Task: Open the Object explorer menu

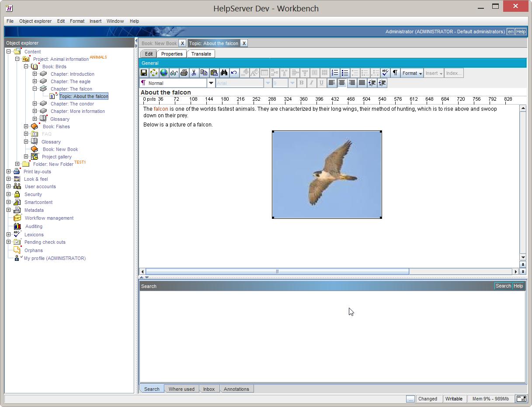Action: 35,21
